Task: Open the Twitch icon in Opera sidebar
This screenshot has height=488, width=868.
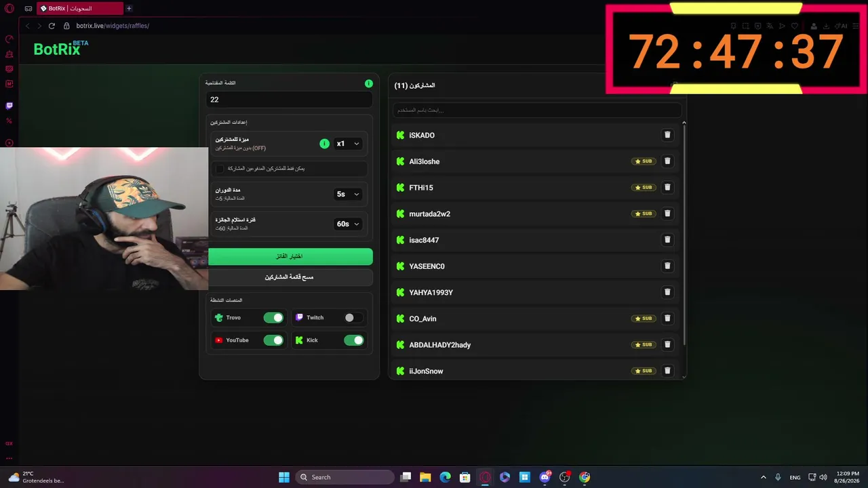Action: (9, 106)
